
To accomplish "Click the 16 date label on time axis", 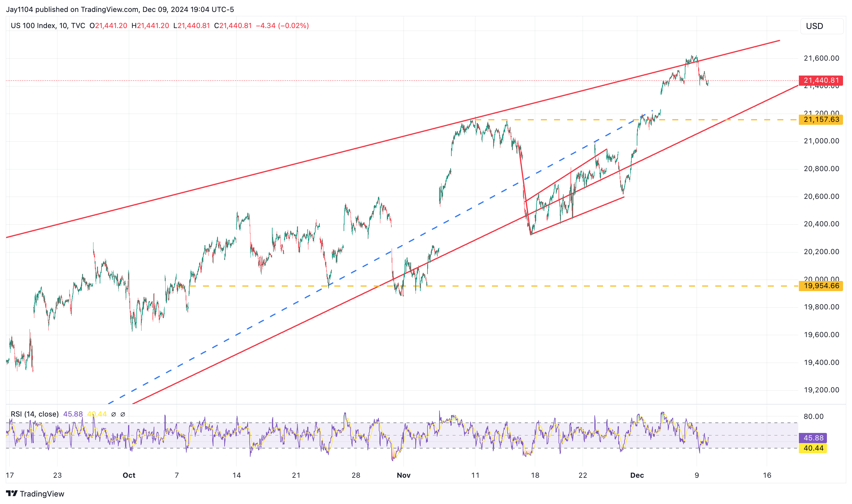I will (767, 475).
